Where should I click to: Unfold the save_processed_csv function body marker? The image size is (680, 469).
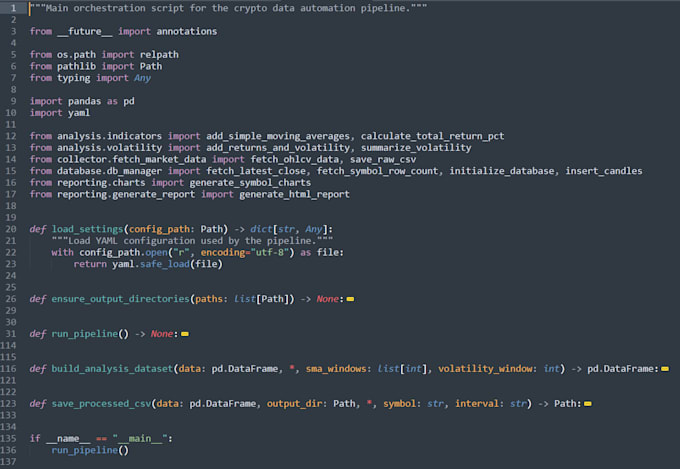click(588, 404)
